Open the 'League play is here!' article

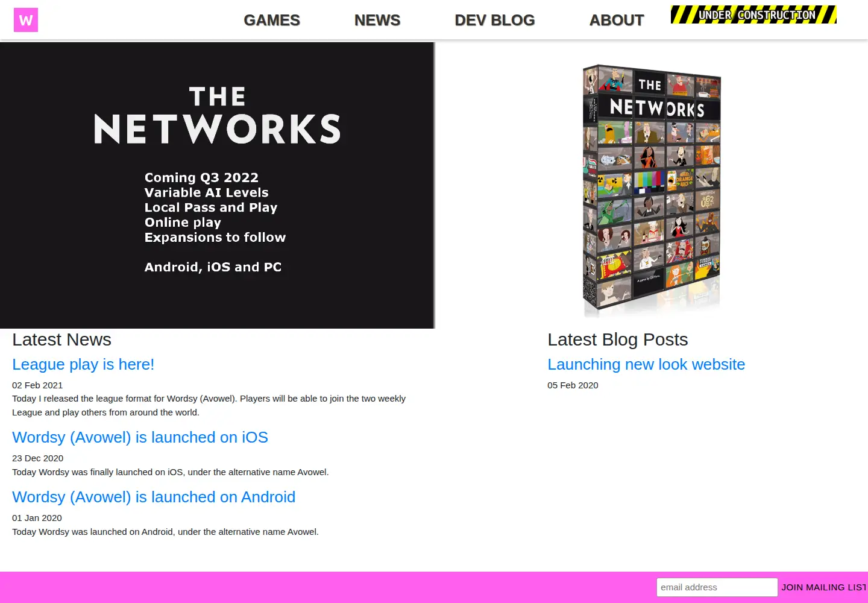(83, 364)
